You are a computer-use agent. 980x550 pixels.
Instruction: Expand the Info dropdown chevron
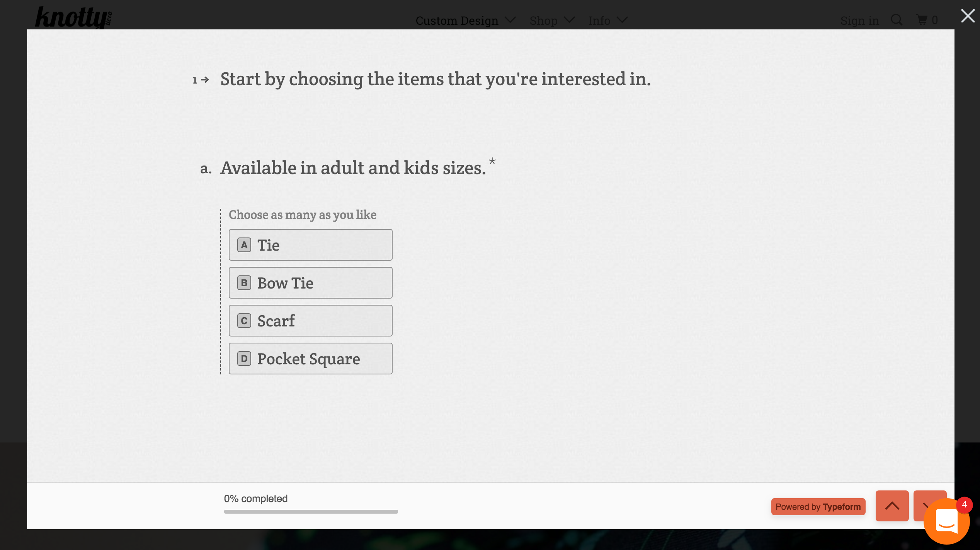[622, 20]
